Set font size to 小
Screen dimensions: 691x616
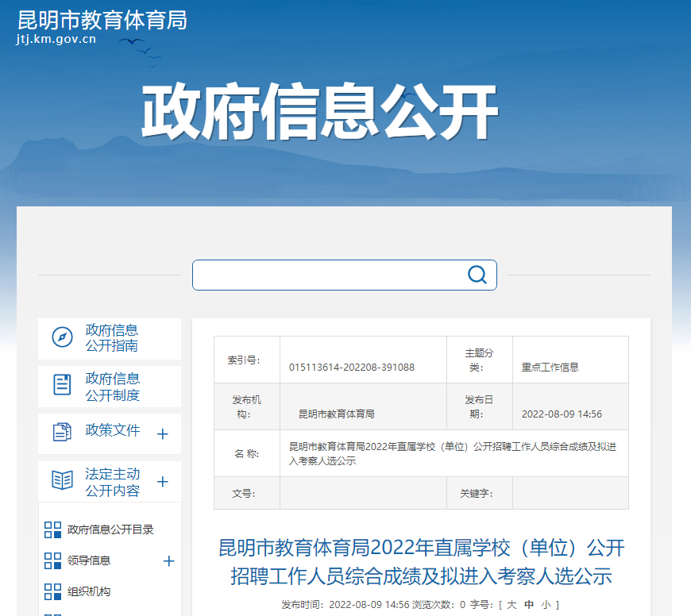(x=546, y=605)
